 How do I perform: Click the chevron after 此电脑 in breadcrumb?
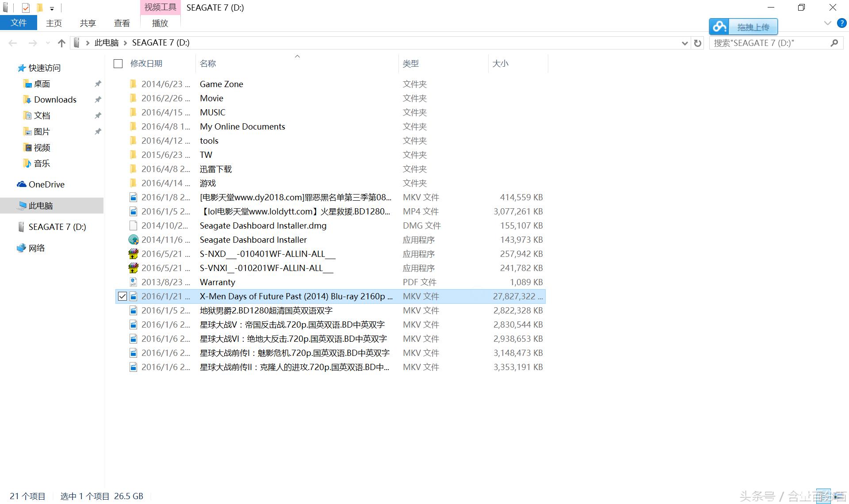click(x=126, y=43)
